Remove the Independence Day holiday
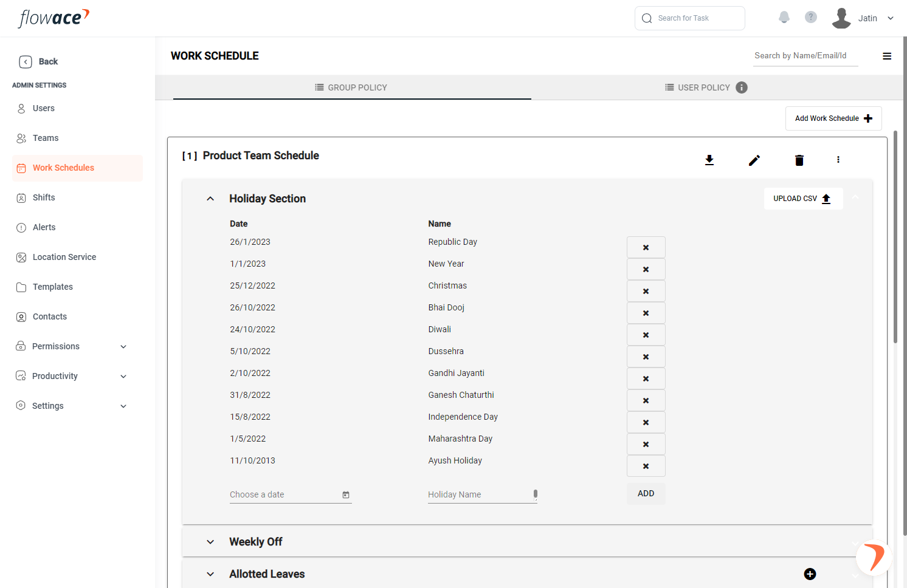Image resolution: width=907 pixels, height=588 pixels. click(646, 422)
